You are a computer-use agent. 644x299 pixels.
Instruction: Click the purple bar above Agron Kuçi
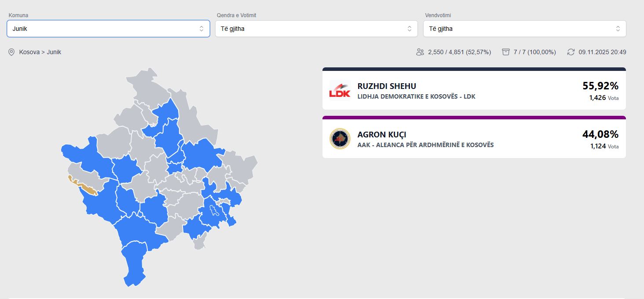(x=474, y=118)
